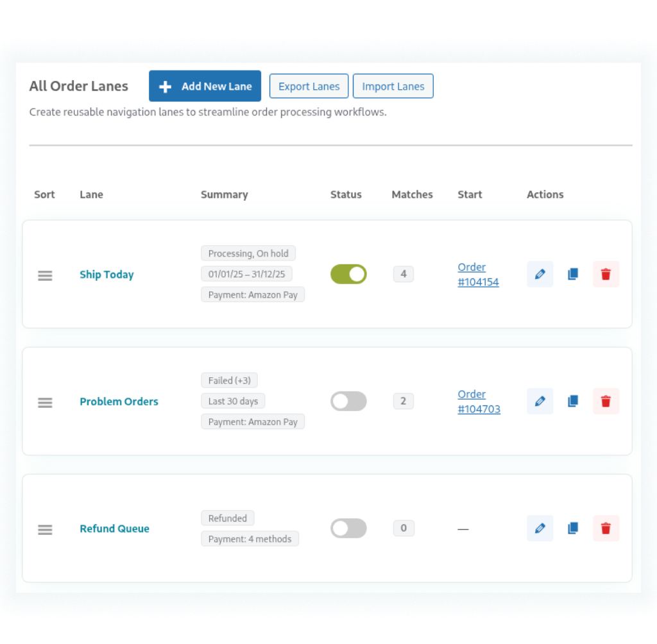This screenshot has width=657, height=644.
Task: Turn on the Refund Queue status toggle
Action: [348, 528]
